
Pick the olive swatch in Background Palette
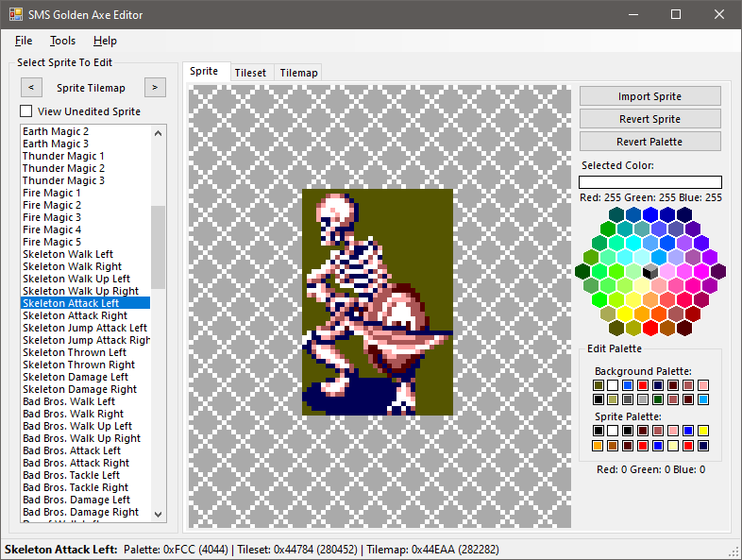coord(599,385)
